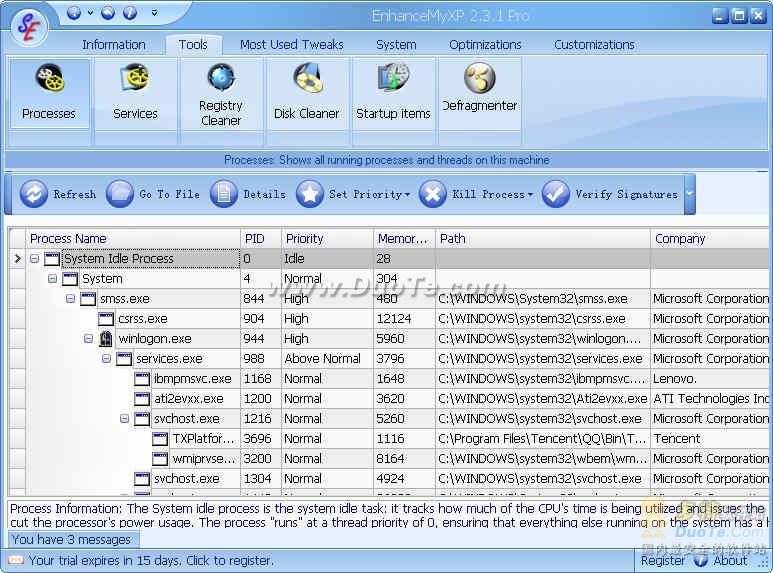This screenshot has height=573, width=773.
Task: Click the About link
Action: 730,561
